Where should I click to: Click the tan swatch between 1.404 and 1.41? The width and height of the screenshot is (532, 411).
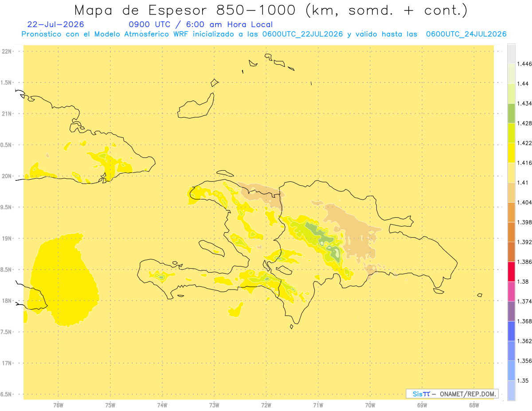pos(511,192)
